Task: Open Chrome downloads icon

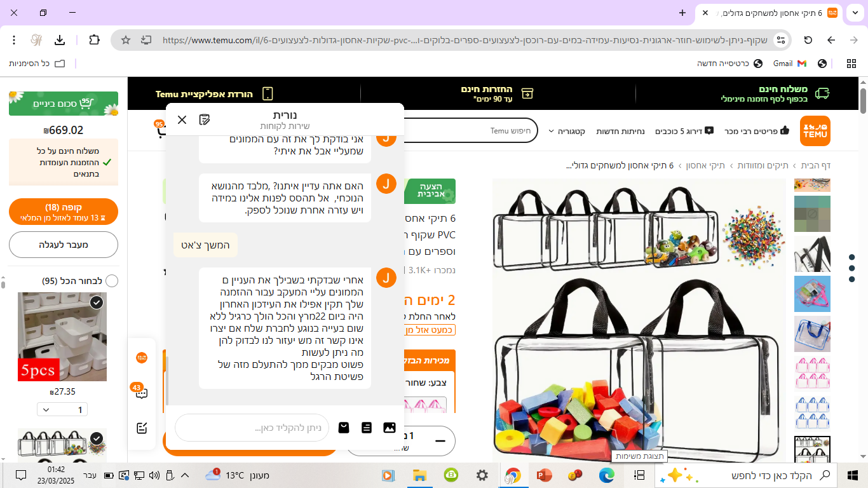Action: pos(60,40)
